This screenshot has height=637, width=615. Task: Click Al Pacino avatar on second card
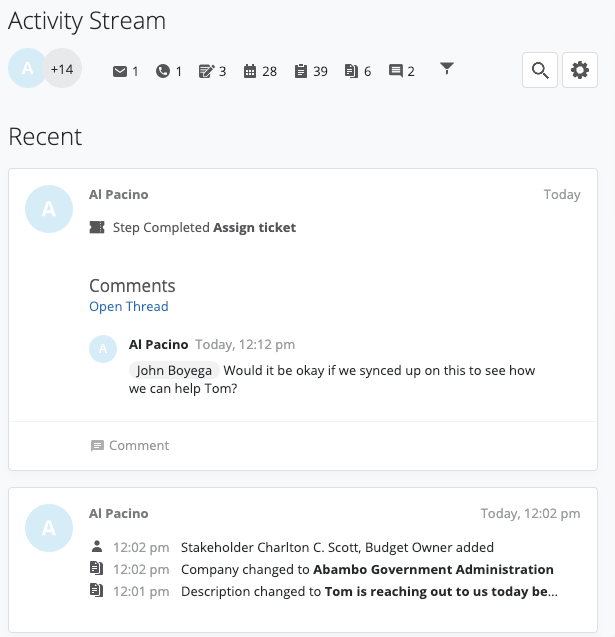[x=49, y=528]
